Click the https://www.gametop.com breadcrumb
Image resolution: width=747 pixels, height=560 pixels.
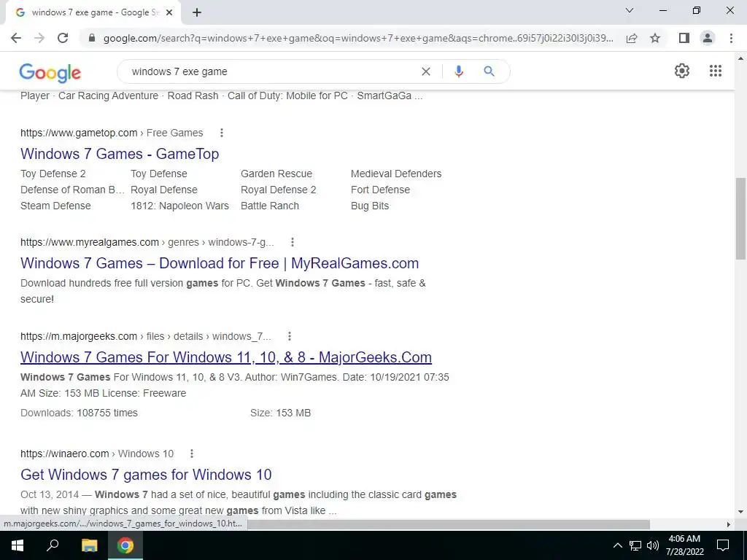coord(79,133)
